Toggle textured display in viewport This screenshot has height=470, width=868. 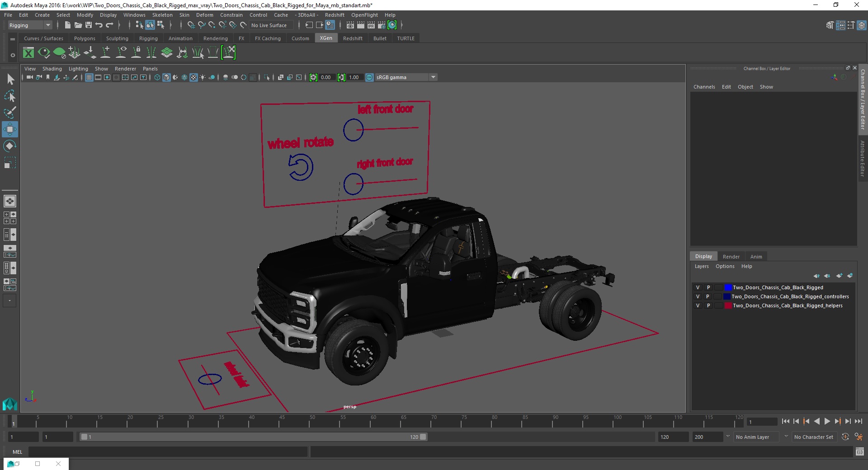coord(193,77)
